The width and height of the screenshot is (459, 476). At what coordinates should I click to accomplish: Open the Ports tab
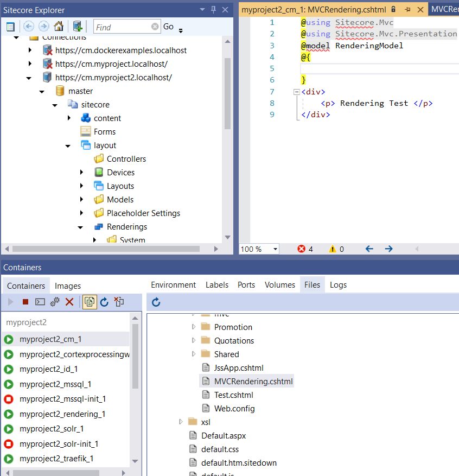(246, 285)
